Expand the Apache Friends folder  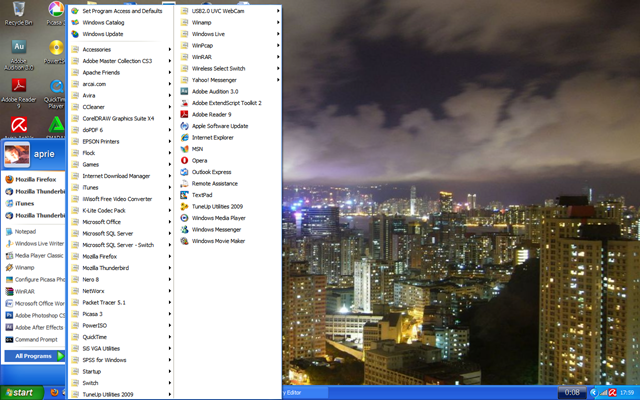[121, 72]
